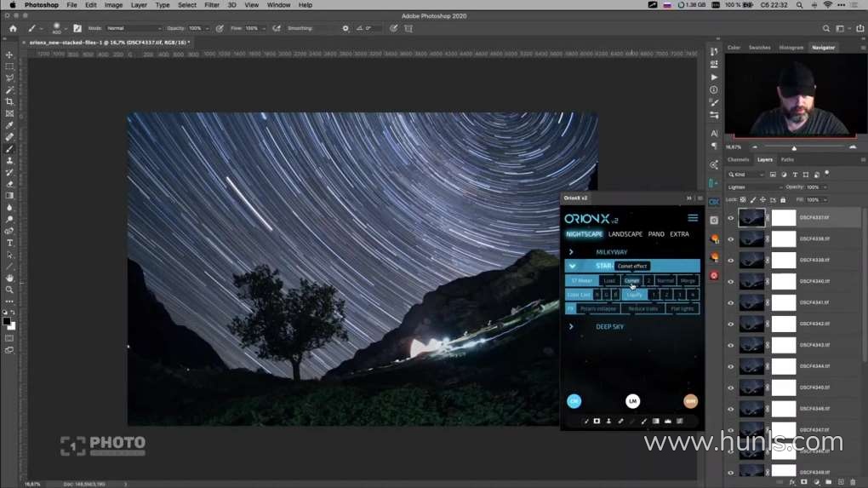Select the Zoom tool
This screenshot has width=868, height=488.
pyautogui.click(x=9, y=290)
